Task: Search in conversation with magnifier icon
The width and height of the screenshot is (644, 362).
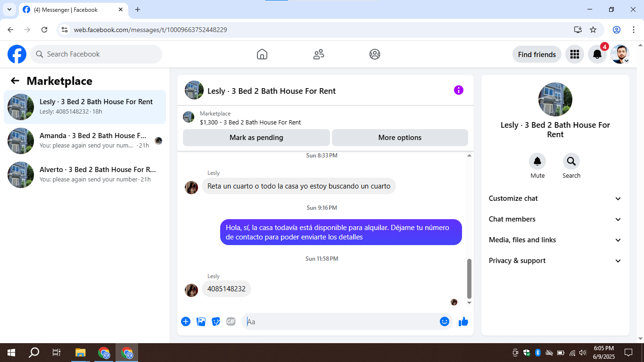Action: click(571, 162)
